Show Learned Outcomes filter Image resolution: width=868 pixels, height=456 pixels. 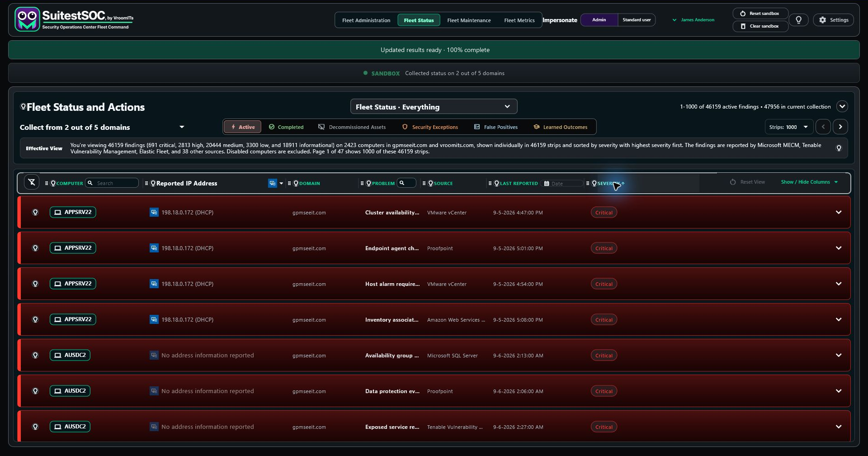561,127
